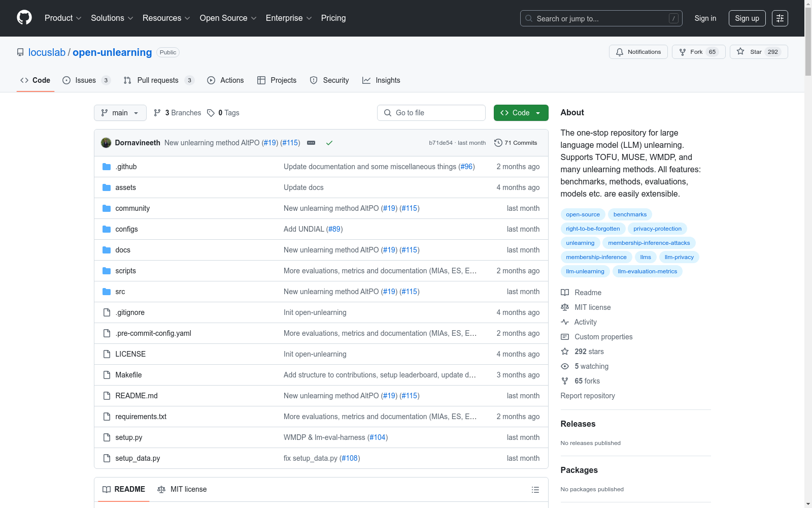812x508 pixels.
Task: Open the 71 Commits history
Action: [516, 143]
